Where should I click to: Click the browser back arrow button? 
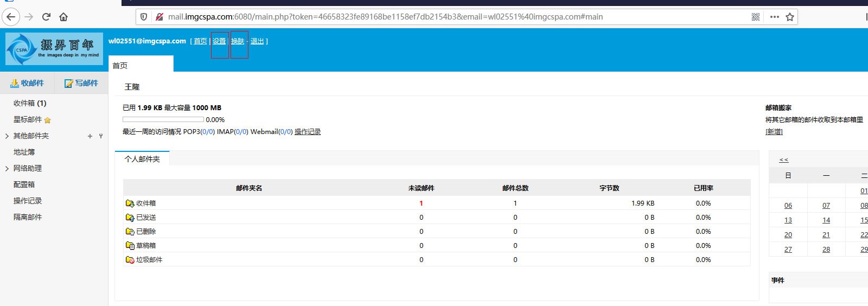pos(11,17)
